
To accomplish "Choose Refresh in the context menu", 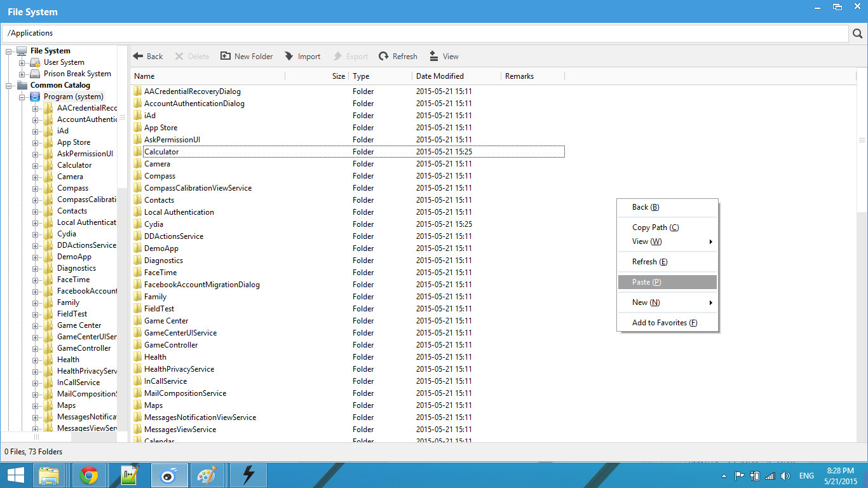I will [649, 262].
